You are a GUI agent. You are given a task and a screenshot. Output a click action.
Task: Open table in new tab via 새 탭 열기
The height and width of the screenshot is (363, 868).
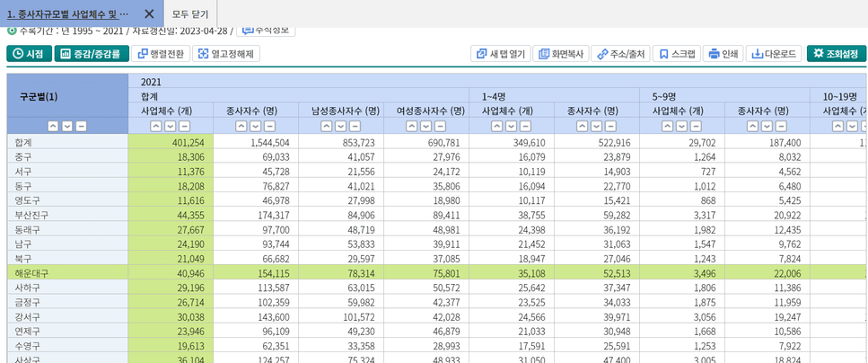click(501, 54)
